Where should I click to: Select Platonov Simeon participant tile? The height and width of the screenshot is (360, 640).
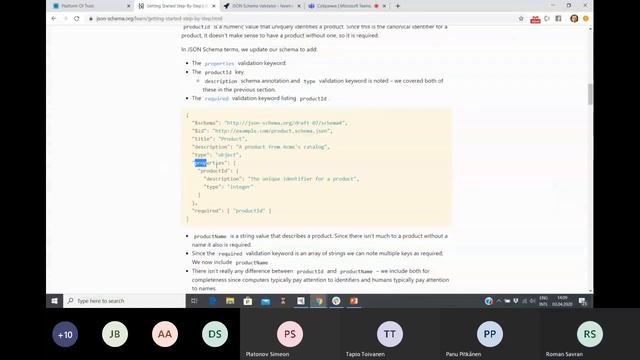(x=290, y=334)
